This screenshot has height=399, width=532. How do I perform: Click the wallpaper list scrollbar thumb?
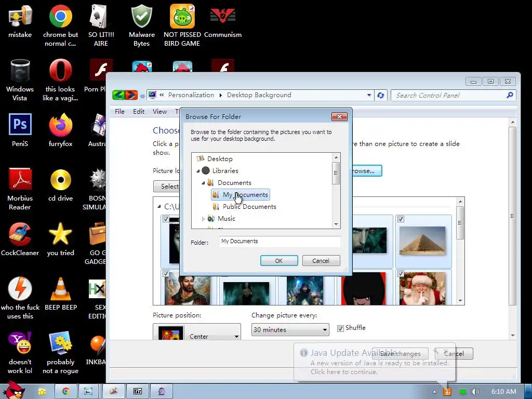click(x=460, y=222)
